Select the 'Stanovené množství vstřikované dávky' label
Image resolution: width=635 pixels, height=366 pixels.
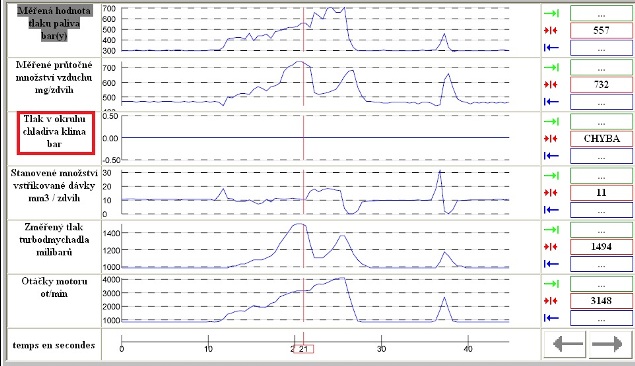(54, 185)
